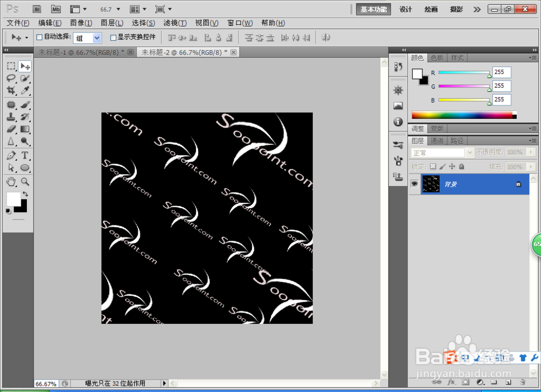Viewport: 541px width, 392px height.
Task: Enable Show Transform Controls checkbox
Action: click(x=113, y=37)
